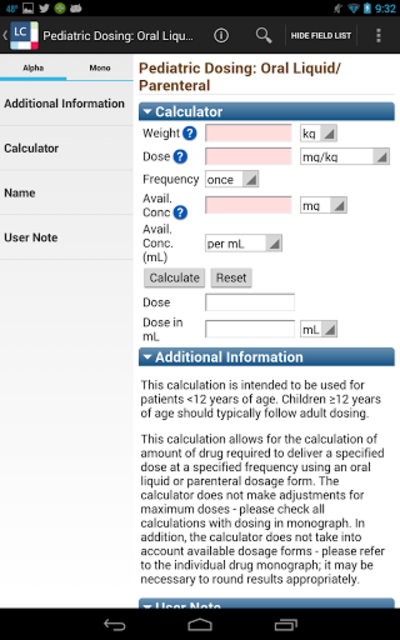The width and height of the screenshot is (400, 640).
Task: Open the Frequency 'once' dropdown
Action: coord(232,180)
